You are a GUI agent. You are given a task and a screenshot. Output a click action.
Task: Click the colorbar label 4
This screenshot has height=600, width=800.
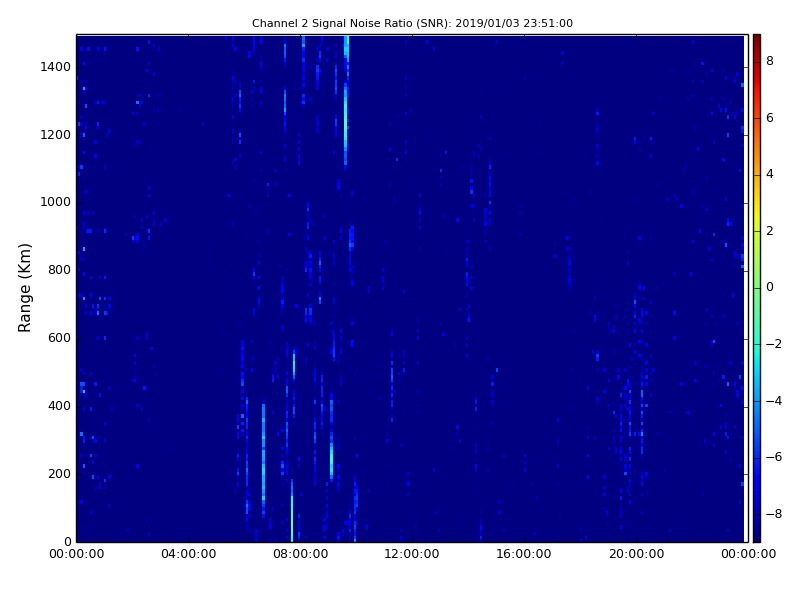tap(770, 174)
